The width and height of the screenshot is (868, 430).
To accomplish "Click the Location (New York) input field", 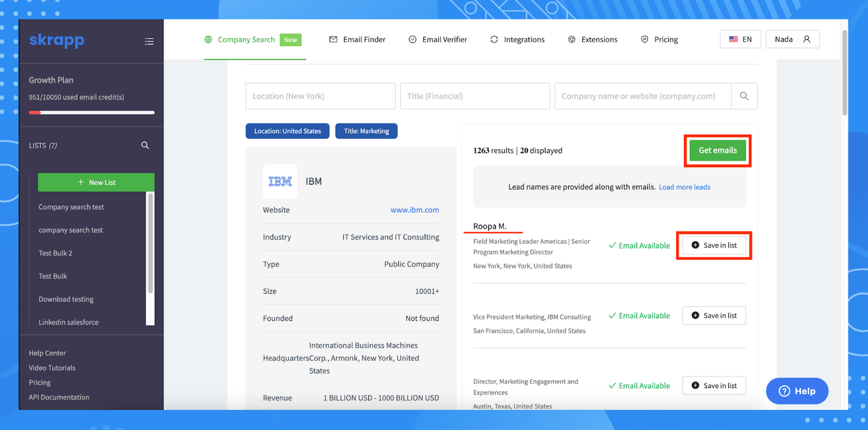I will point(320,96).
